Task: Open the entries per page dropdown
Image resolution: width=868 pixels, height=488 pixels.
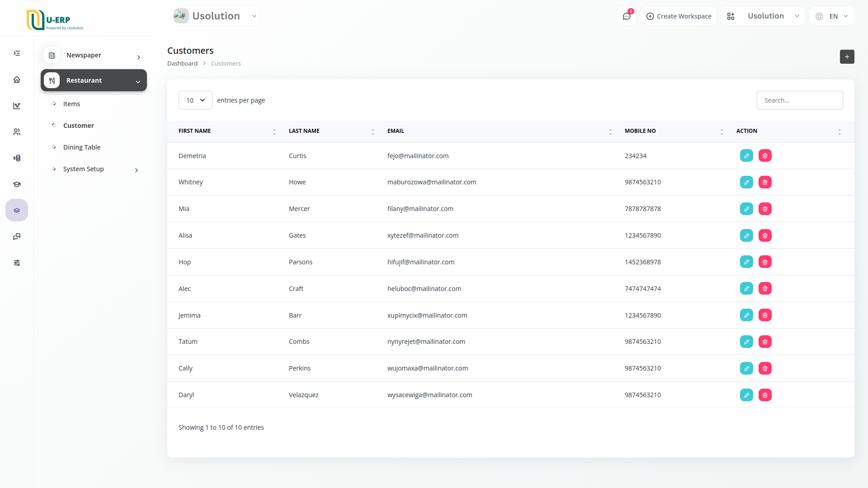Action: coord(195,100)
